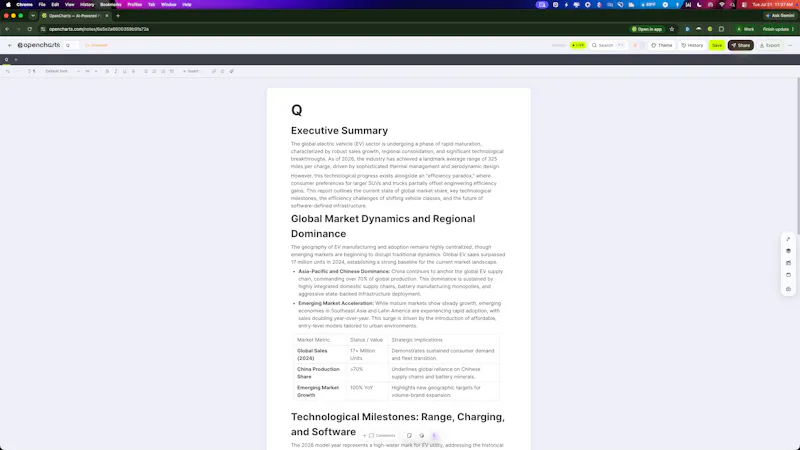This screenshot has height=450, width=800.
Task: Click the openchartx logo
Action: [x=39, y=45]
